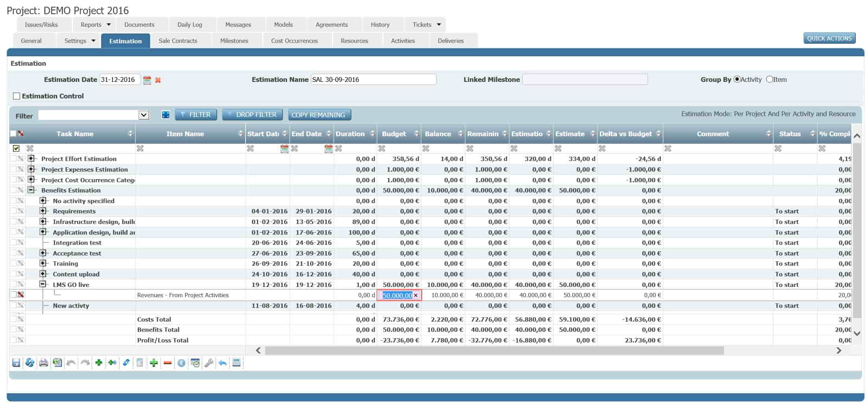
Task: Clear the Comment column filter X
Action: coord(668,148)
